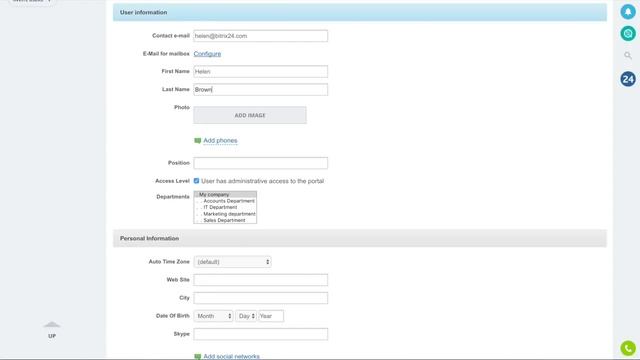Toggle administrative access checkbox
Image resolution: width=640 pixels, height=360 pixels.
(196, 181)
